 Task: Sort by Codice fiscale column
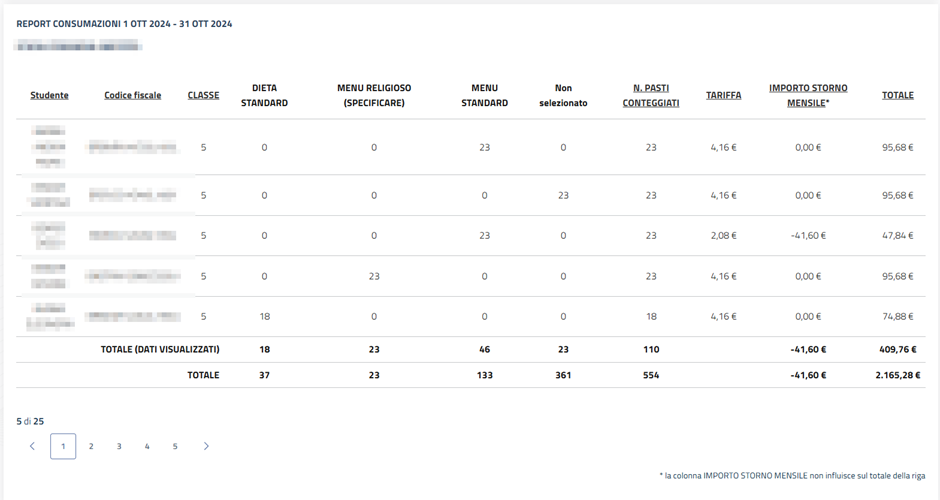132,95
